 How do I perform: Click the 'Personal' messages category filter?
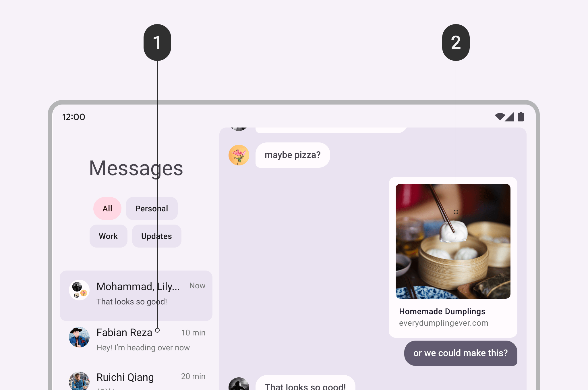151,208
